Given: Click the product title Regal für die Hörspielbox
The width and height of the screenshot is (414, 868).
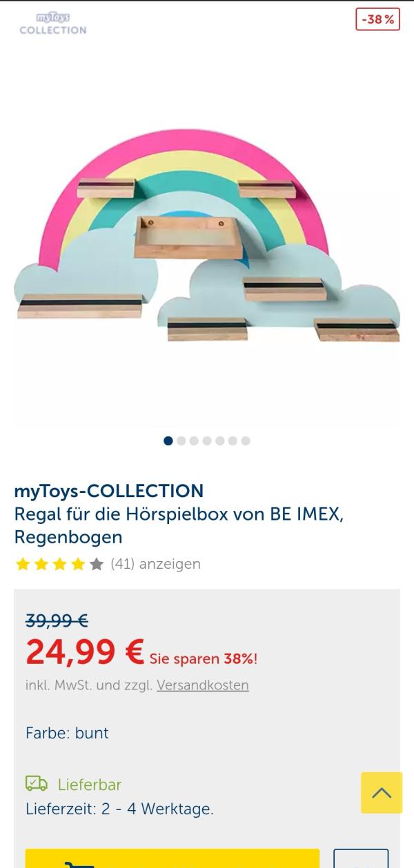Looking at the screenshot, I should point(179,525).
